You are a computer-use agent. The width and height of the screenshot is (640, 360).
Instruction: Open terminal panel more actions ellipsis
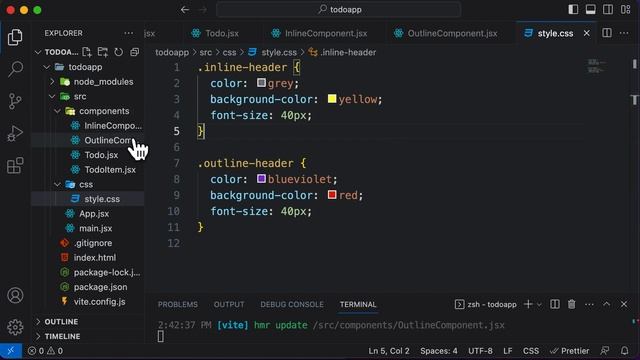(589, 304)
